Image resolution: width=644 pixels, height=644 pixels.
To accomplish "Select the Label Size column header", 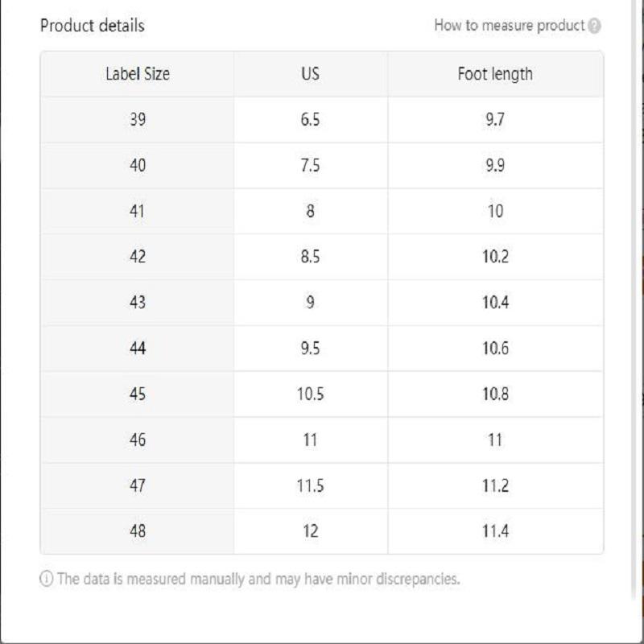I will tap(138, 74).
